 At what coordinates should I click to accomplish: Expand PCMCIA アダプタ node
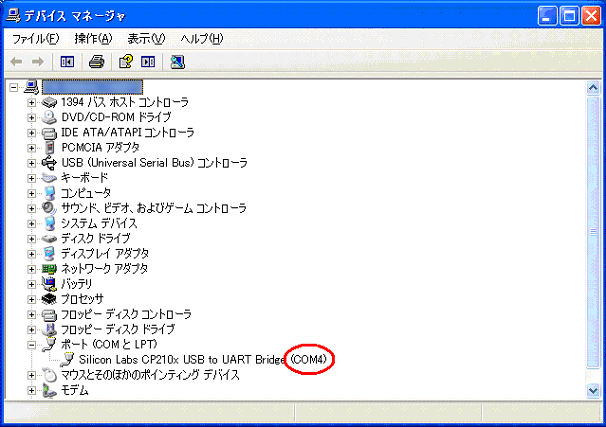point(32,148)
